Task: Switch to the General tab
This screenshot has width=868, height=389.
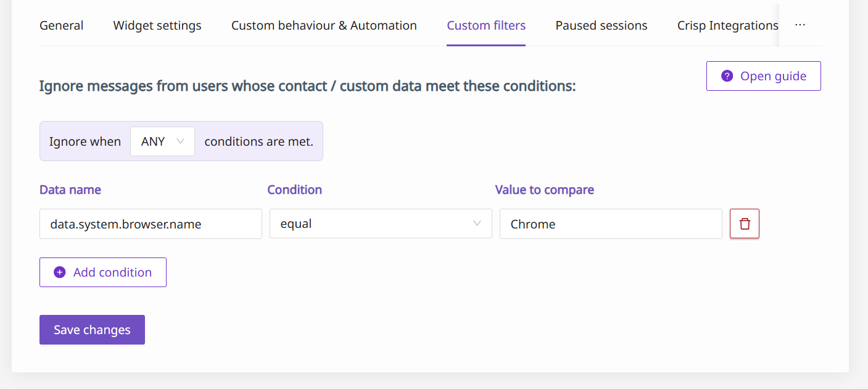Action: [x=62, y=25]
